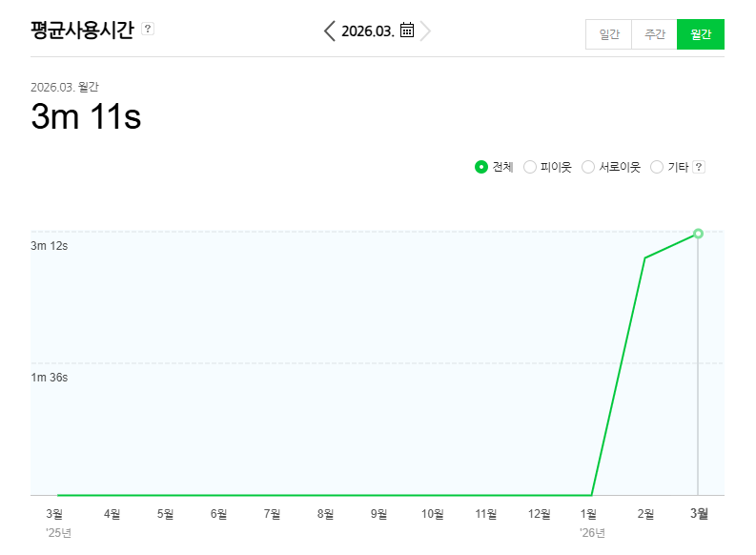Select the 전체 radio button

pos(481,167)
